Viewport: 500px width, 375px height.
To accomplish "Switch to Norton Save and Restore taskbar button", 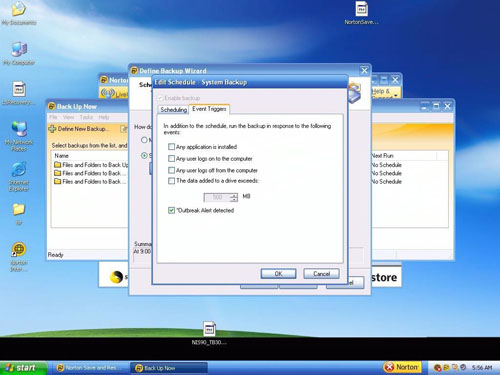I will [x=90, y=368].
